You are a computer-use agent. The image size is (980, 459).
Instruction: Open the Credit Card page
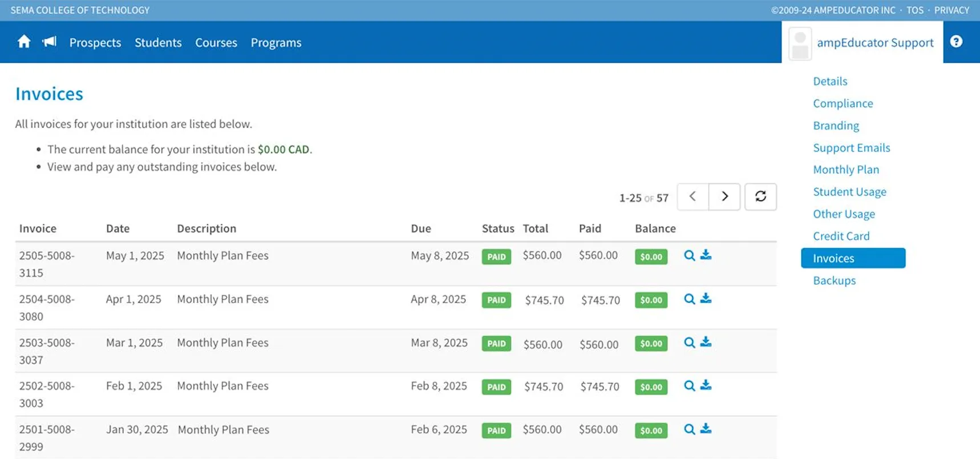pos(841,236)
